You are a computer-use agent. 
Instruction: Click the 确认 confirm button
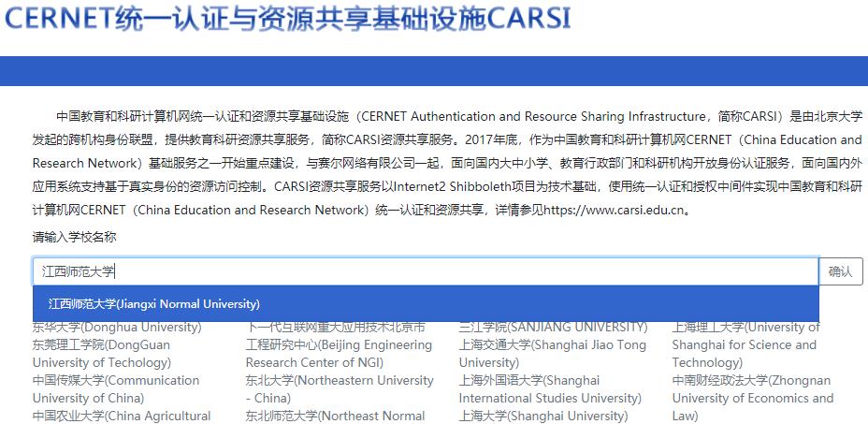coord(840,271)
